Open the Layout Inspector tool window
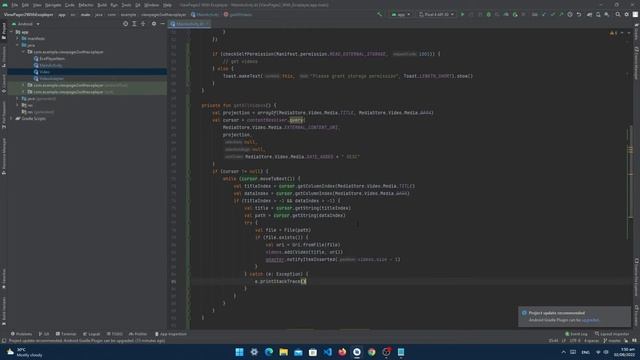 click(611, 334)
